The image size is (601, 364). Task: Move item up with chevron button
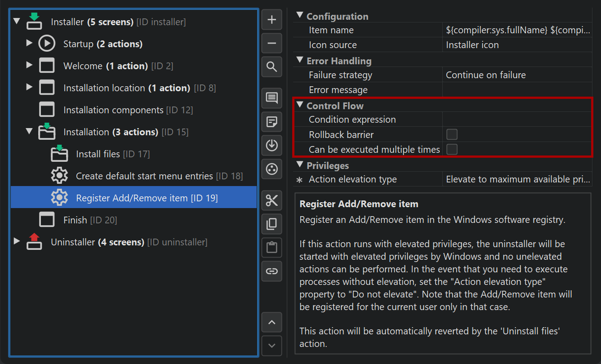click(272, 322)
